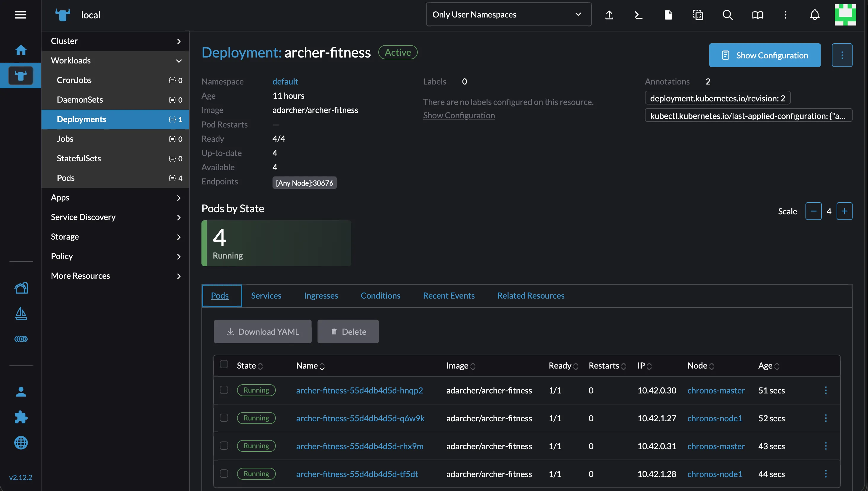Open the resource search magnifier icon
Image resolution: width=868 pixels, height=491 pixels.
728,15
